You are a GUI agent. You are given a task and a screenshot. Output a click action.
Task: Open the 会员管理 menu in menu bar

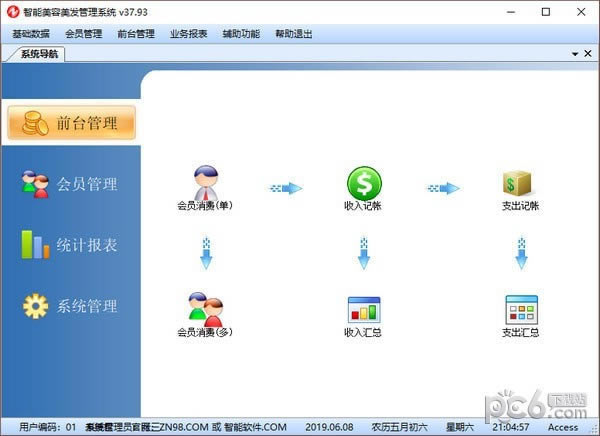83,34
